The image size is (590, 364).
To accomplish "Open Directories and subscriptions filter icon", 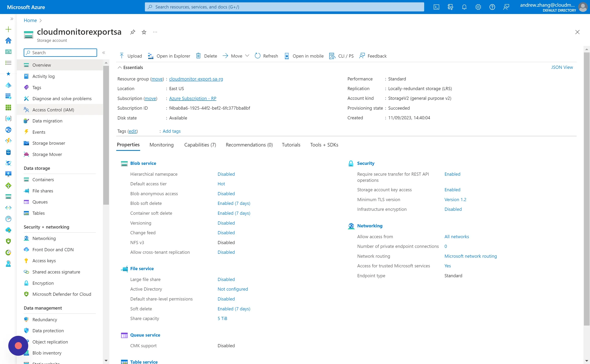I will pyautogui.click(x=450, y=7).
